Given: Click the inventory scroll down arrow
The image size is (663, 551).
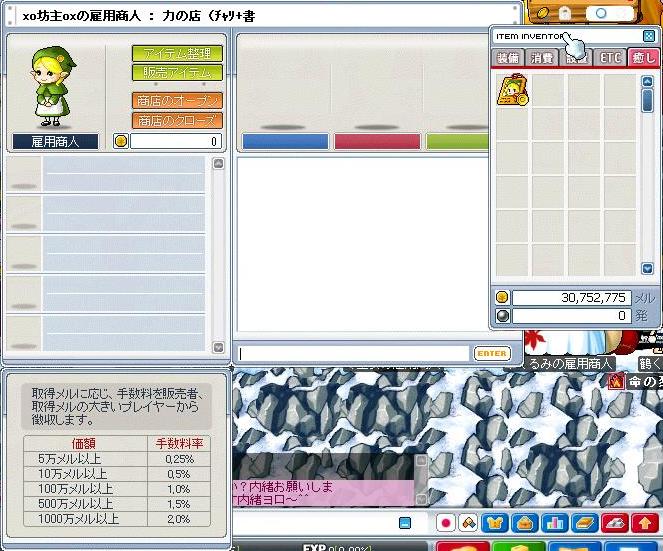Looking at the screenshot, I should 647,268.
